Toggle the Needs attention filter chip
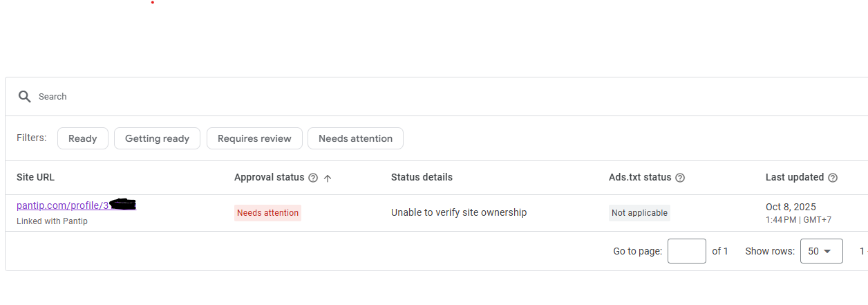 [355, 138]
